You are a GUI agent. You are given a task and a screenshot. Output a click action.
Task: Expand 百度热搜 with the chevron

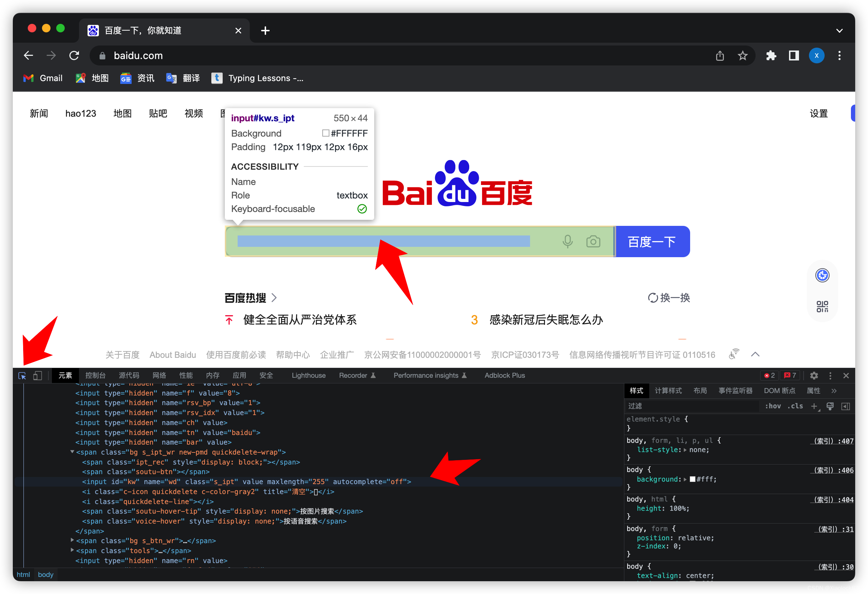click(x=274, y=298)
